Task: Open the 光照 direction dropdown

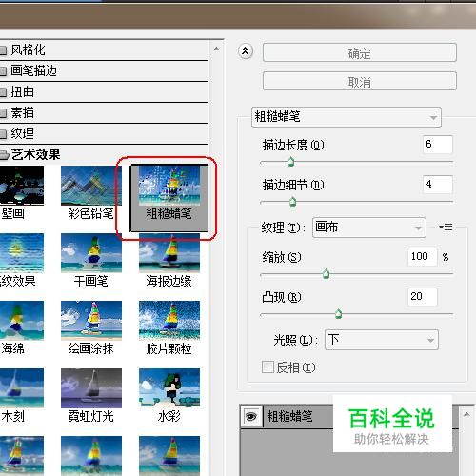Action: click(x=382, y=340)
